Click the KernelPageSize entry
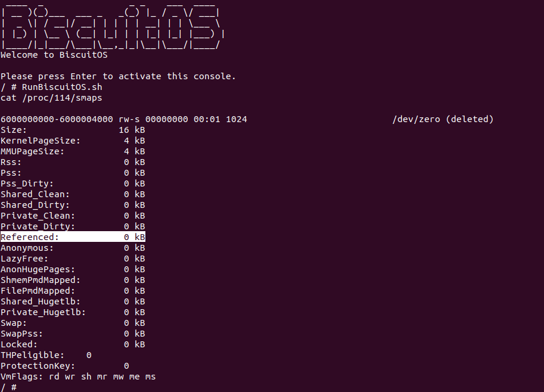Image resolution: width=544 pixels, height=392 pixels. point(73,141)
